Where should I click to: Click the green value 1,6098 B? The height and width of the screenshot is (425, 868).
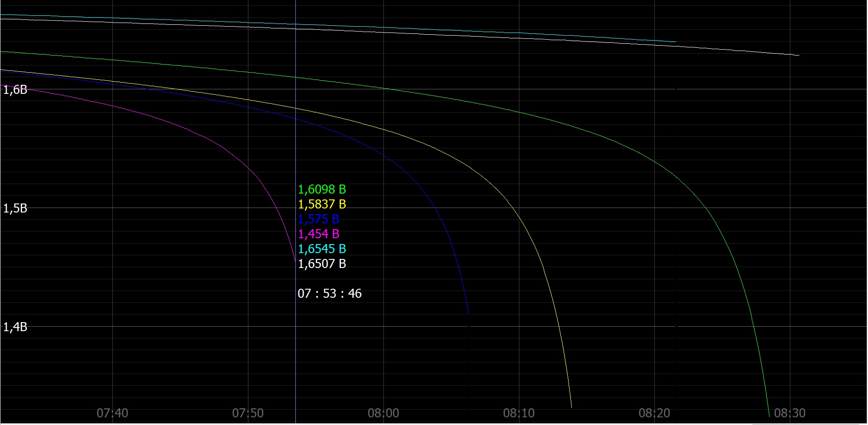322,189
